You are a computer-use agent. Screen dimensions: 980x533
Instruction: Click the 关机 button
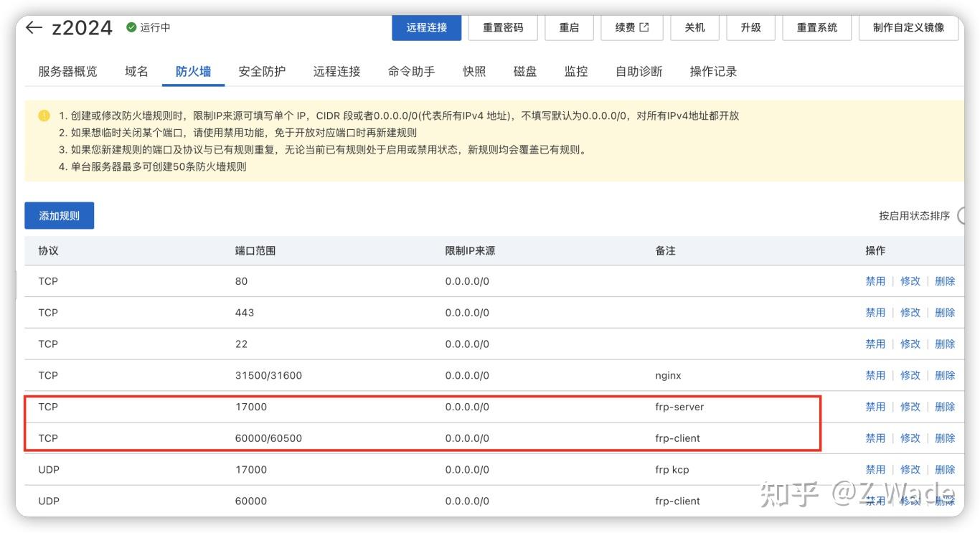pos(694,27)
